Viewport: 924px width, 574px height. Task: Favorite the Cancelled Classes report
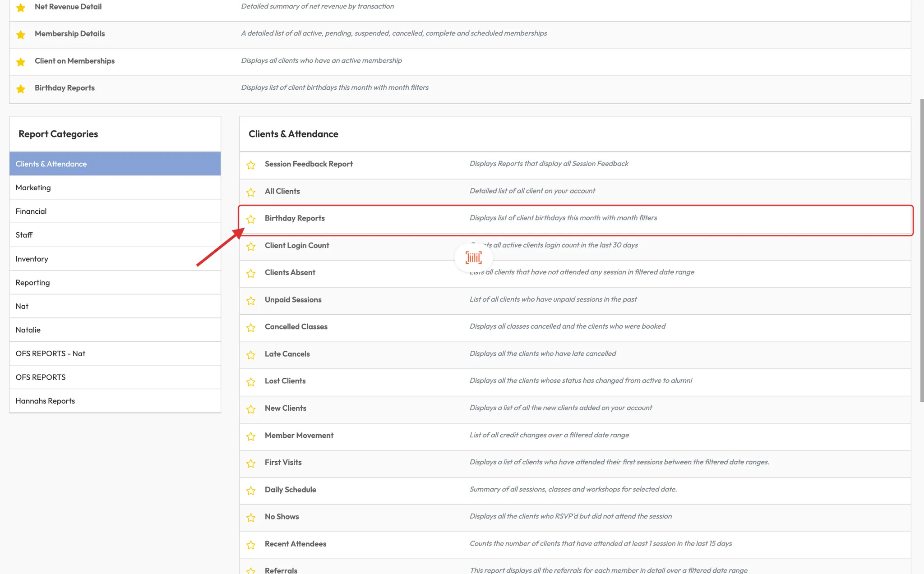click(251, 328)
